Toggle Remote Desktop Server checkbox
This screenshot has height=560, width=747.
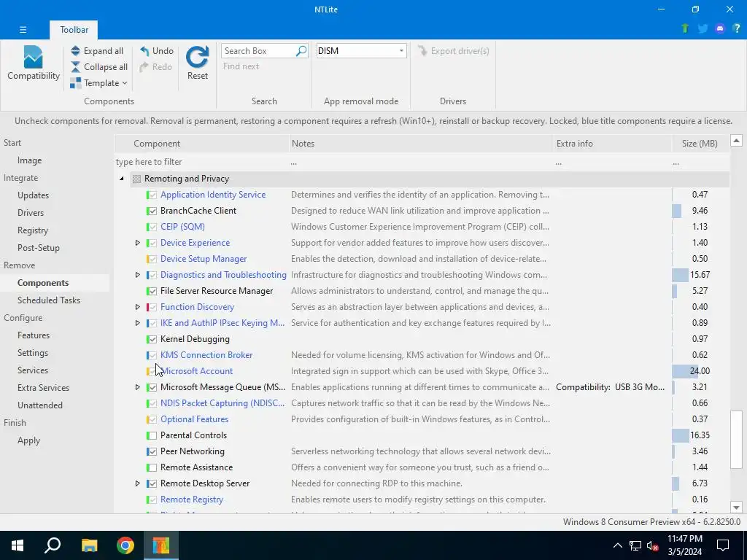[152, 484]
